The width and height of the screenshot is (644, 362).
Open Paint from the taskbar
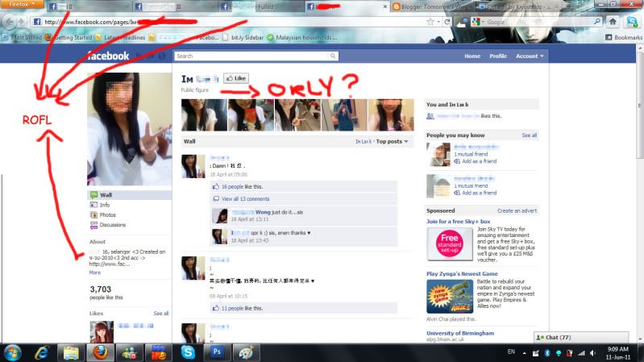click(x=246, y=353)
